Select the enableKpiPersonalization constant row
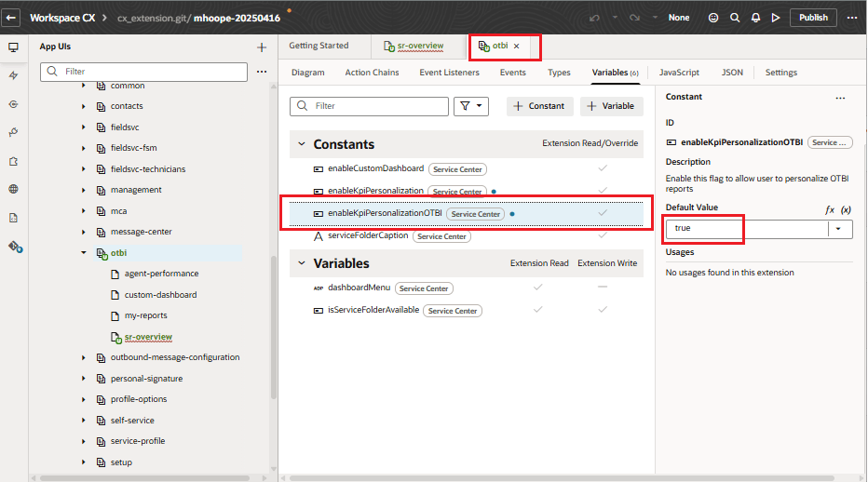Viewport: 868px width, 482px height. (466, 191)
